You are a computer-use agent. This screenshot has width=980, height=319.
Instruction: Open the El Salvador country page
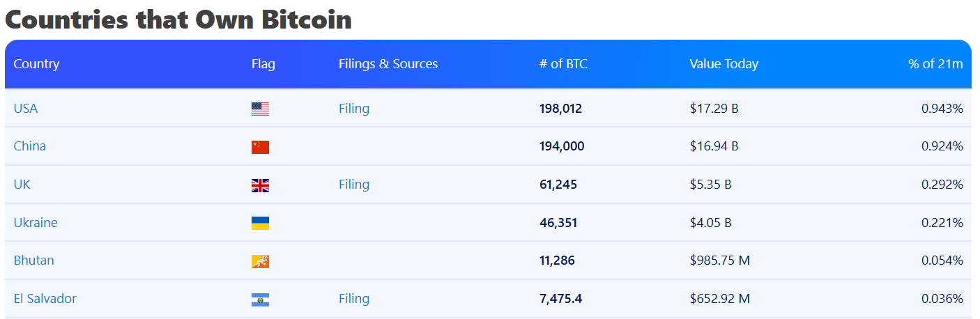coord(45,299)
